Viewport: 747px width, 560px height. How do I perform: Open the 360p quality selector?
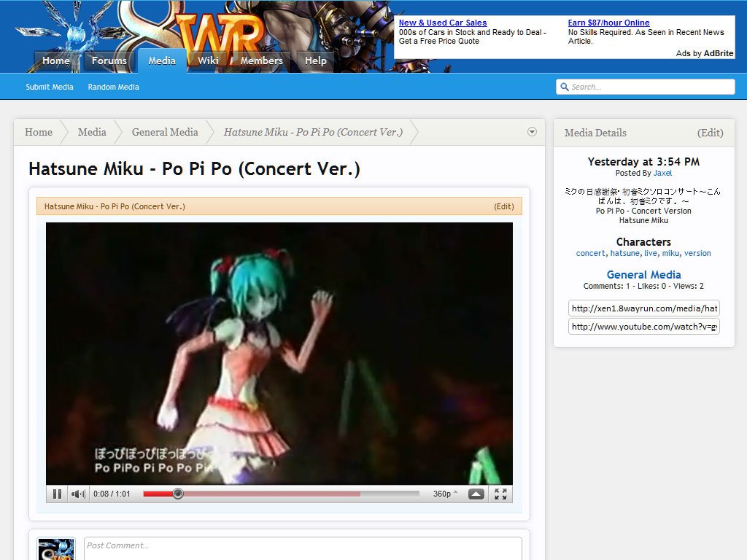click(x=445, y=494)
